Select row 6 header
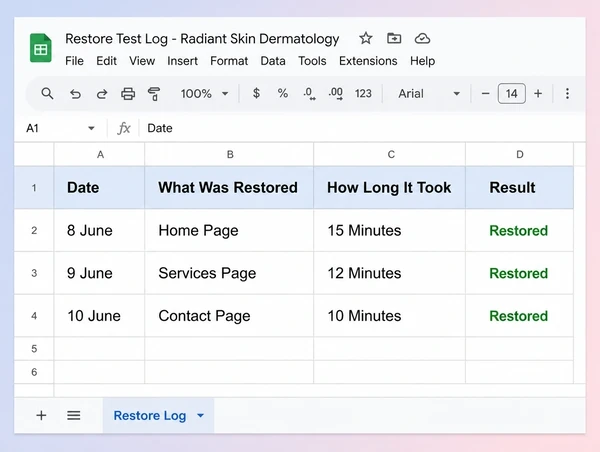600x452 pixels. coord(34,372)
